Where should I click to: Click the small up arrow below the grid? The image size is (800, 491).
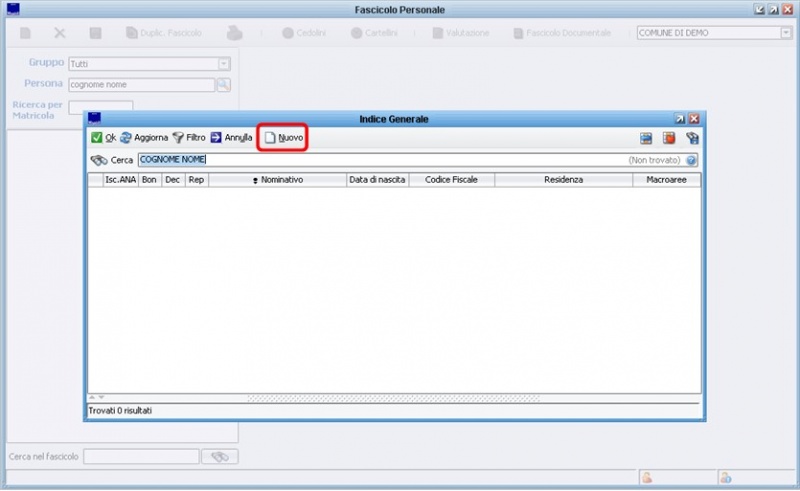[92, 397]
